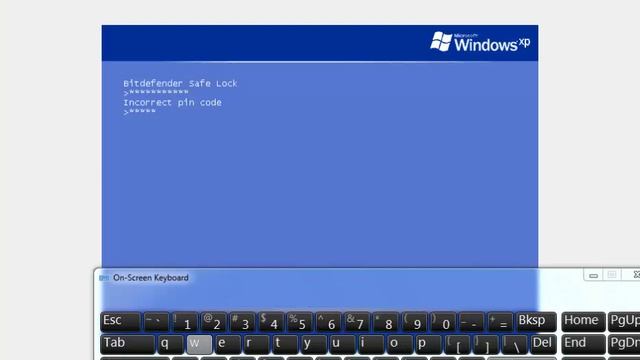Click the 2 key with @ symbol

point(213,322)
